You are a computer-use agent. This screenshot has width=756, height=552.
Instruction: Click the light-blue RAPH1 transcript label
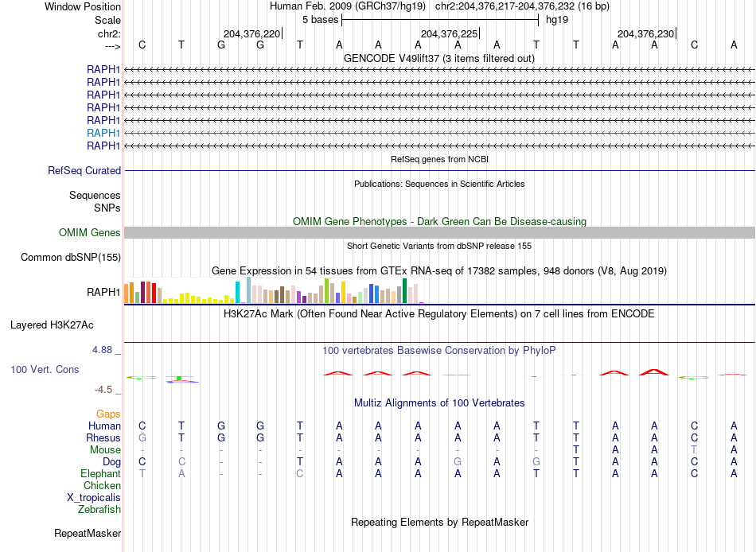(103, 133)
